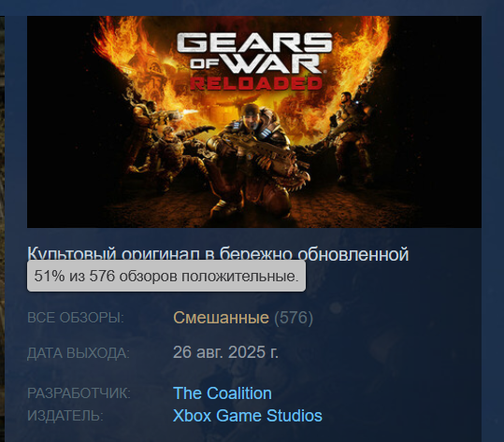
Task: Click the Gears of War Reloaded header image
Action: point(254,122)
